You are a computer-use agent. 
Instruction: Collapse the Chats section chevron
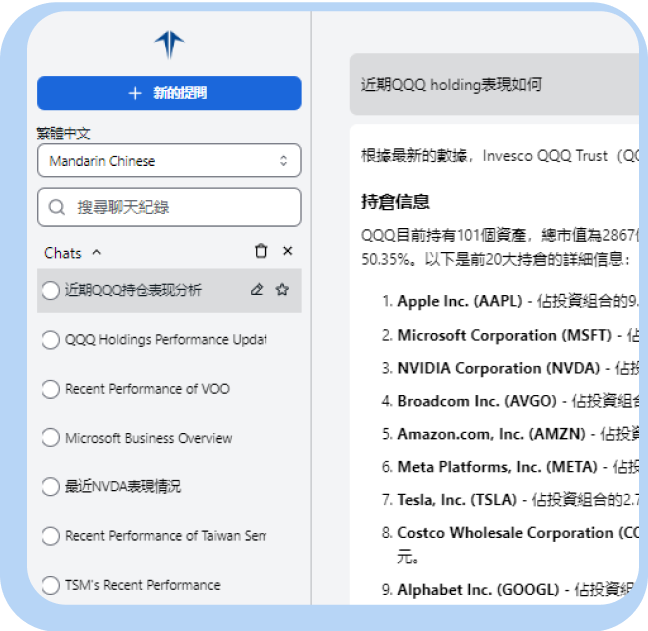tap(97, 252)
